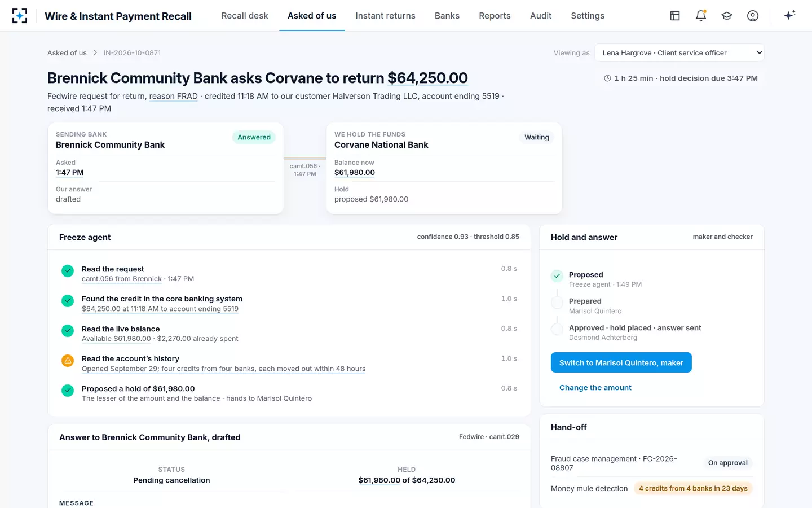Open the Viewing as role dropdown
The width and height of the screenshot is (812, 508).
679,52
